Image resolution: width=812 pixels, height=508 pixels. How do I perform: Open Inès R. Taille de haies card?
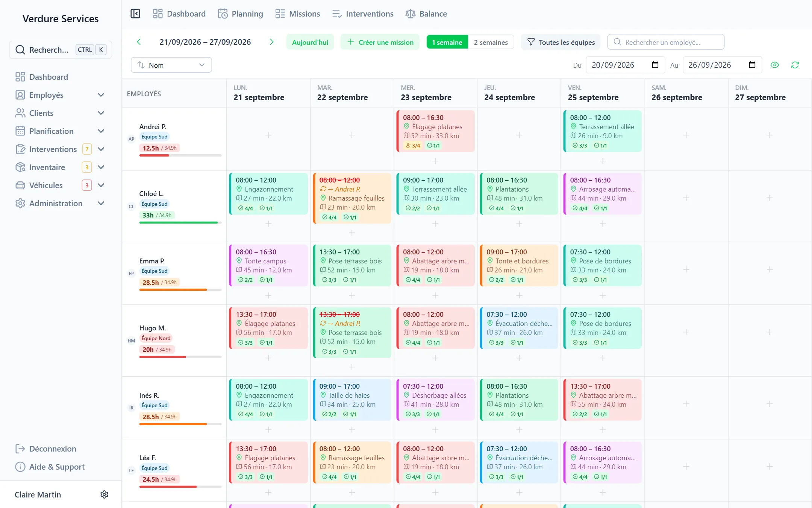click(352, 400)
